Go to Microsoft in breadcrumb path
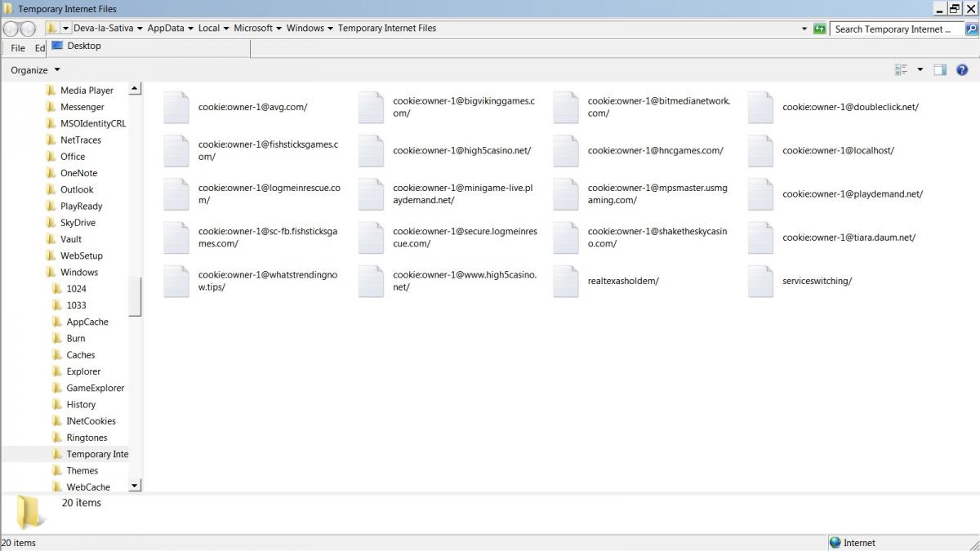This screenshot has width=980, height=551. click(253, 28)
